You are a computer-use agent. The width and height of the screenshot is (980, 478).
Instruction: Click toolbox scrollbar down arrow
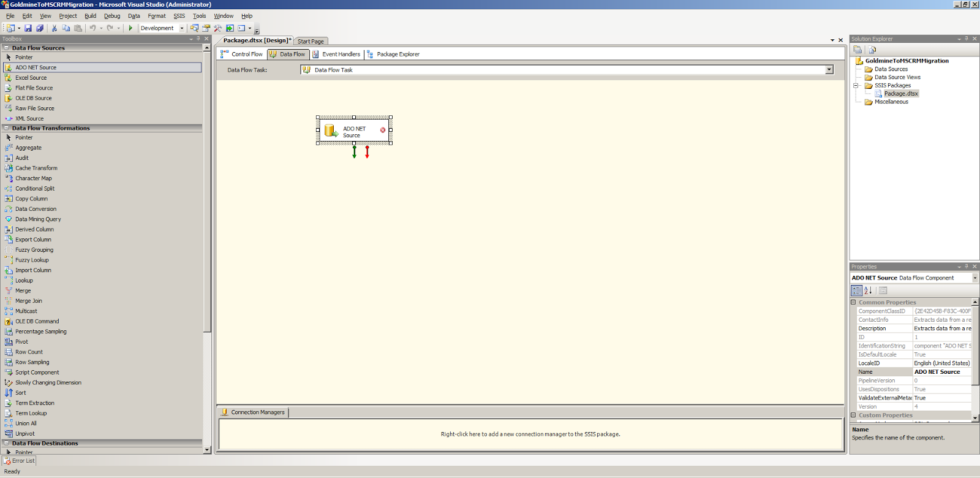click(x=207, y=450)
